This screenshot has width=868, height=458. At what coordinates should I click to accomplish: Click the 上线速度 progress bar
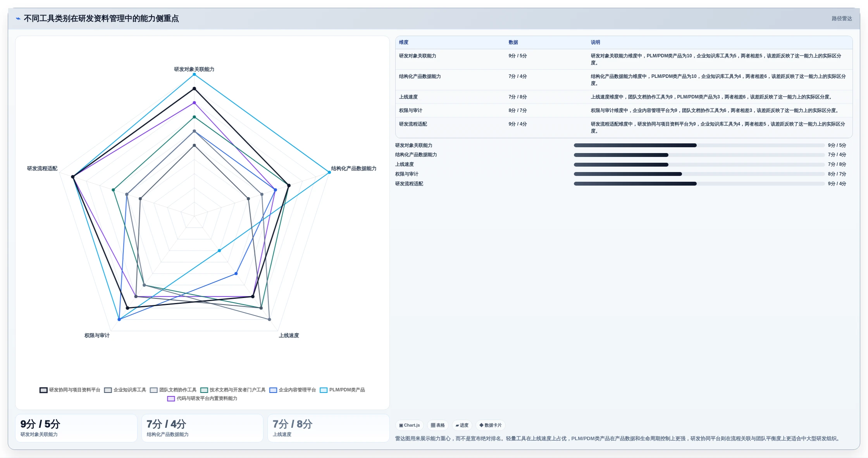click(699, 164)
